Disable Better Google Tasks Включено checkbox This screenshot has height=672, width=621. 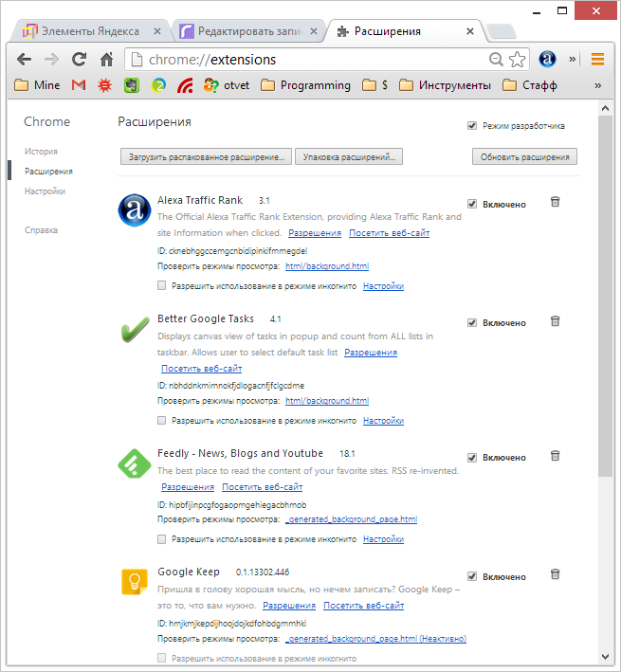[472, 322]
